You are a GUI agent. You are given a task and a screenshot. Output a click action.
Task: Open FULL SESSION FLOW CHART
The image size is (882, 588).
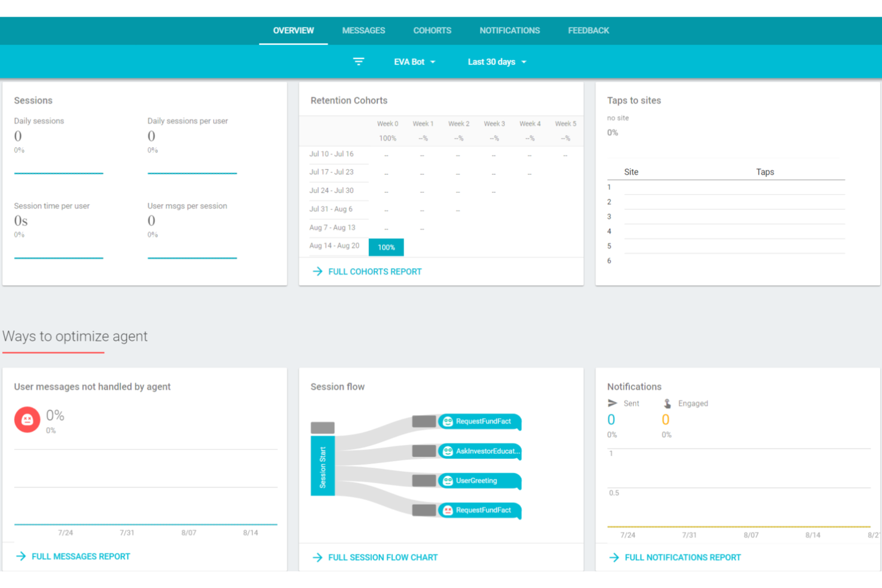pos(383,557)
